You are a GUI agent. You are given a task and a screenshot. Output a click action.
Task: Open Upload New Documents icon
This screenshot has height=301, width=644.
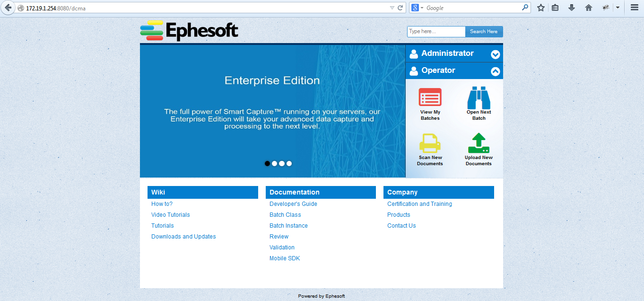coord(479,143)
